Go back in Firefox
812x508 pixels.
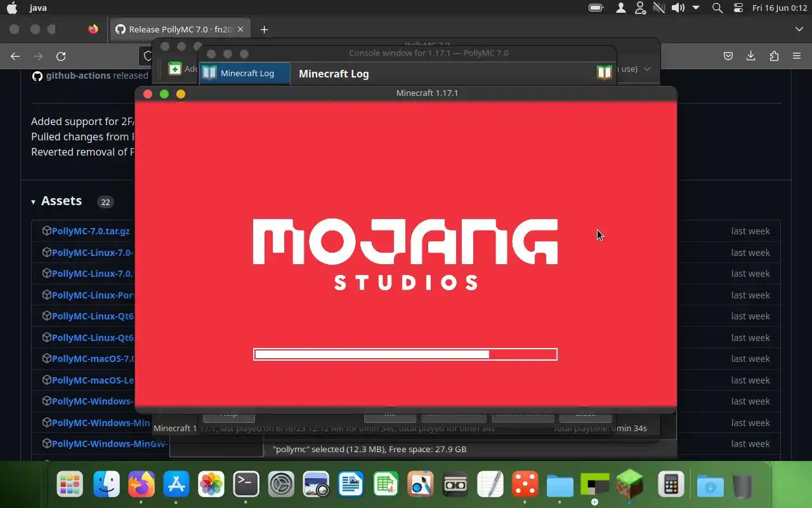pyautogui.click(x=15, y=56)
